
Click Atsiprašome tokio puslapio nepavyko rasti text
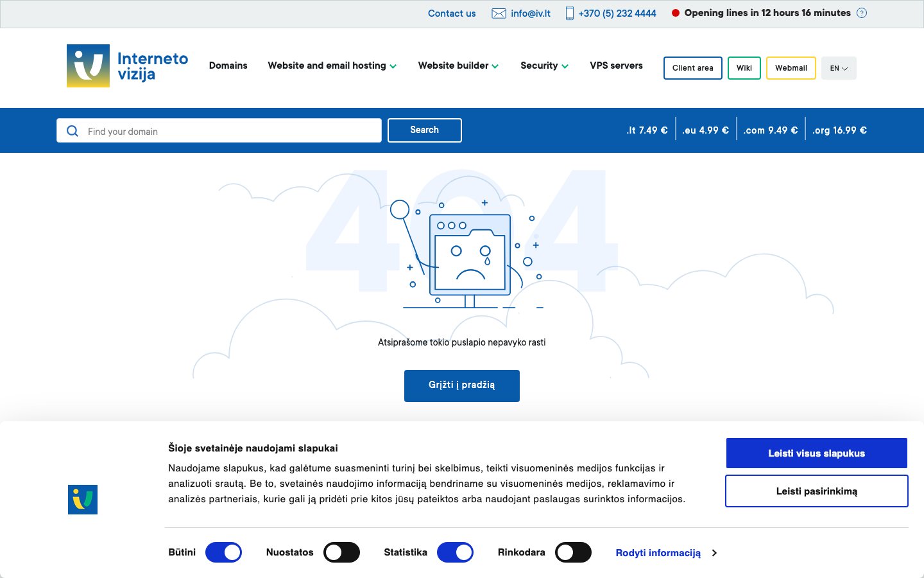coord(462,342)
